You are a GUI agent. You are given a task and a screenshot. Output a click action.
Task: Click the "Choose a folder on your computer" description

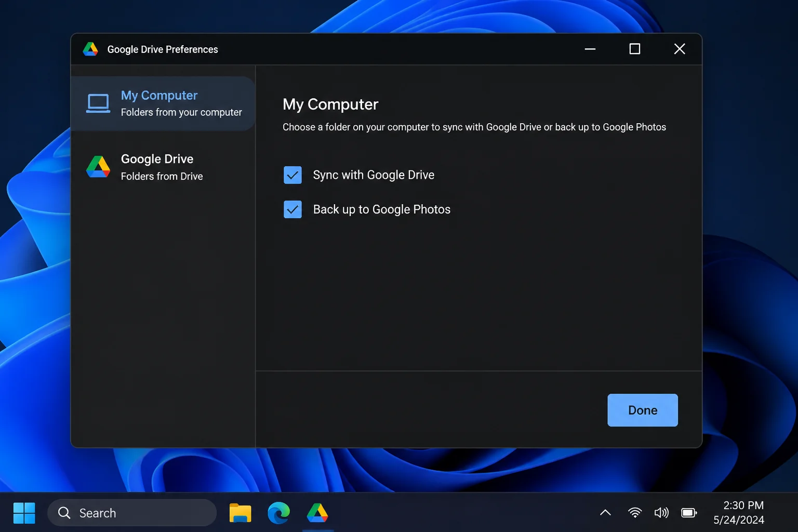pos(474,127)
